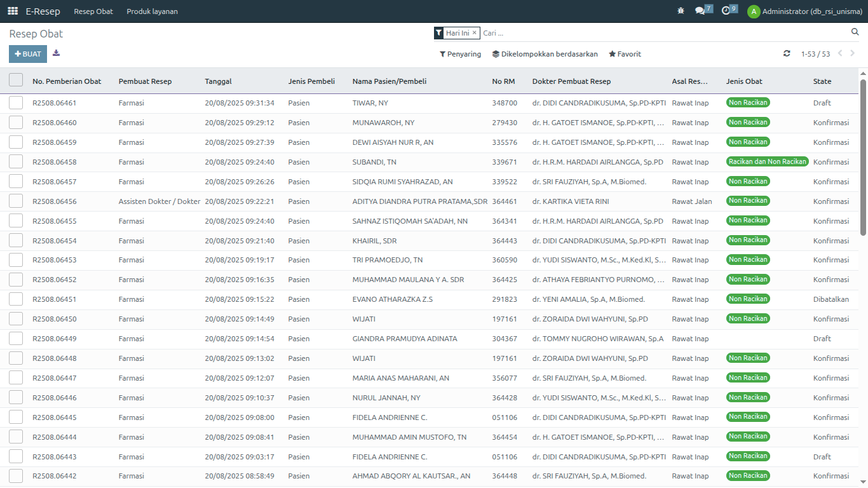Viewport: 868px width, 488px height.
Task: Open the activities clock icon
Action: [x=726, y=11]
